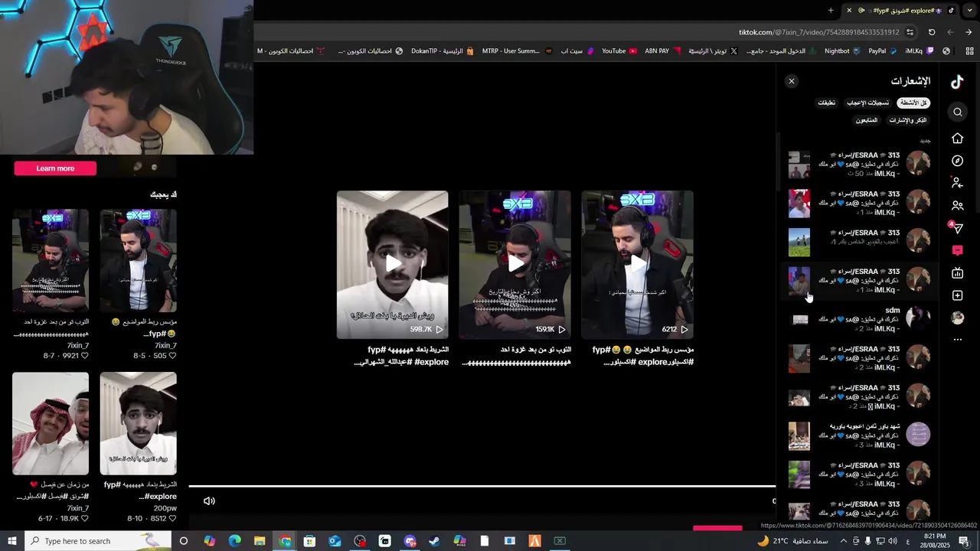
Task: Click the video progress bar
Action: pyautogui.click(x=482, y=486)
